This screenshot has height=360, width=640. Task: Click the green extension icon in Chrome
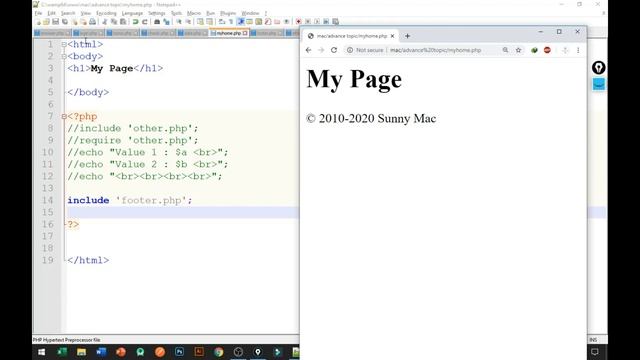[x=534, y=50]
